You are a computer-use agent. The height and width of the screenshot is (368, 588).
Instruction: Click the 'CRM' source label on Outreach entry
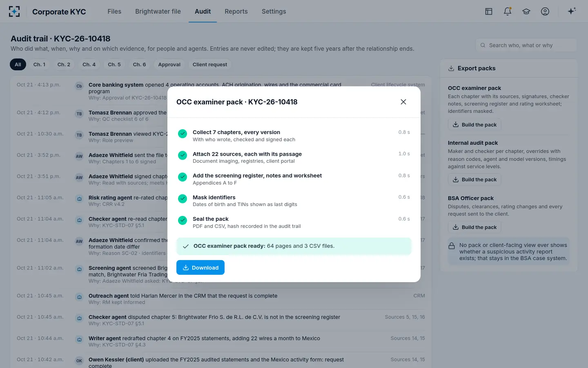419,296
